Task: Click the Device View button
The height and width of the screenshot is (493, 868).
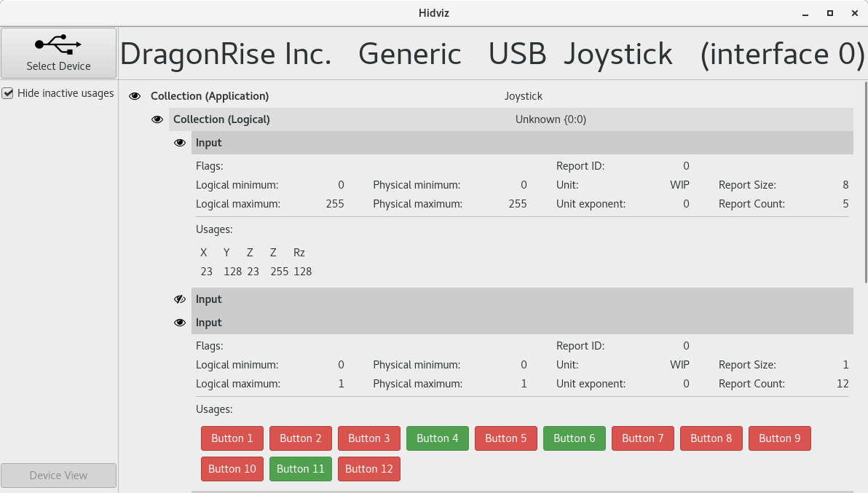Action: [x=58, y=476]
